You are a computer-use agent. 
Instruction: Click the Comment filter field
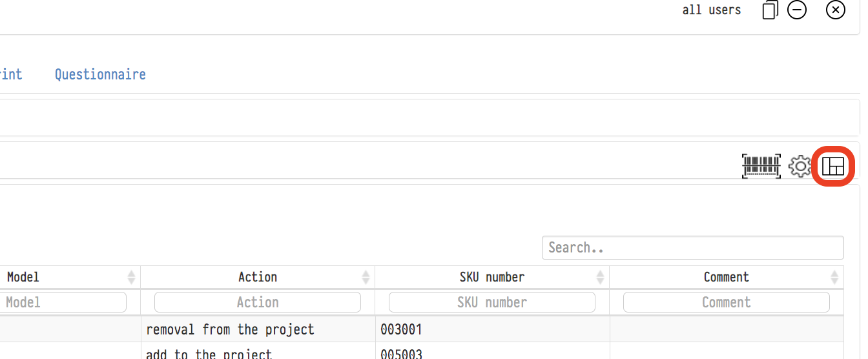[726, 302]
